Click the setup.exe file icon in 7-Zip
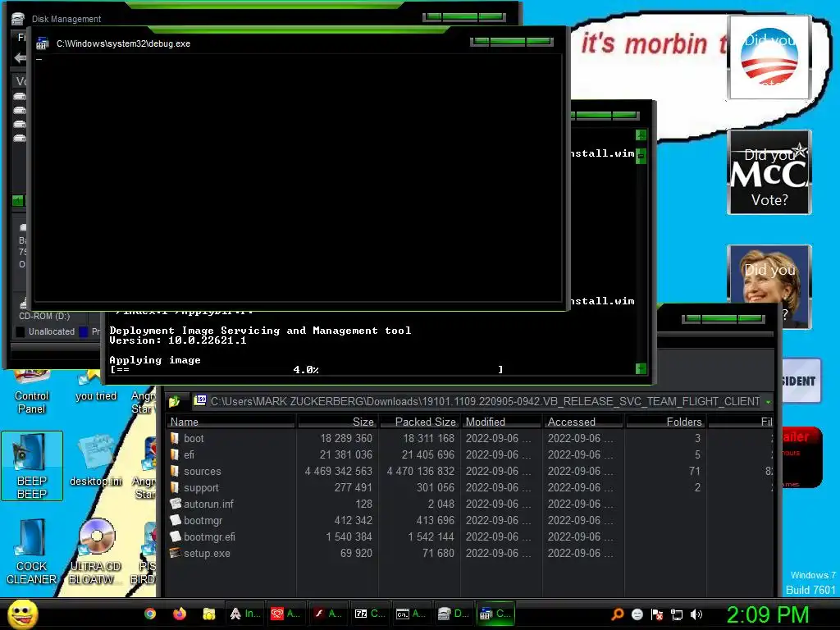Image resolution: width=840 pixels, height=630 pixels. point(175,553)
